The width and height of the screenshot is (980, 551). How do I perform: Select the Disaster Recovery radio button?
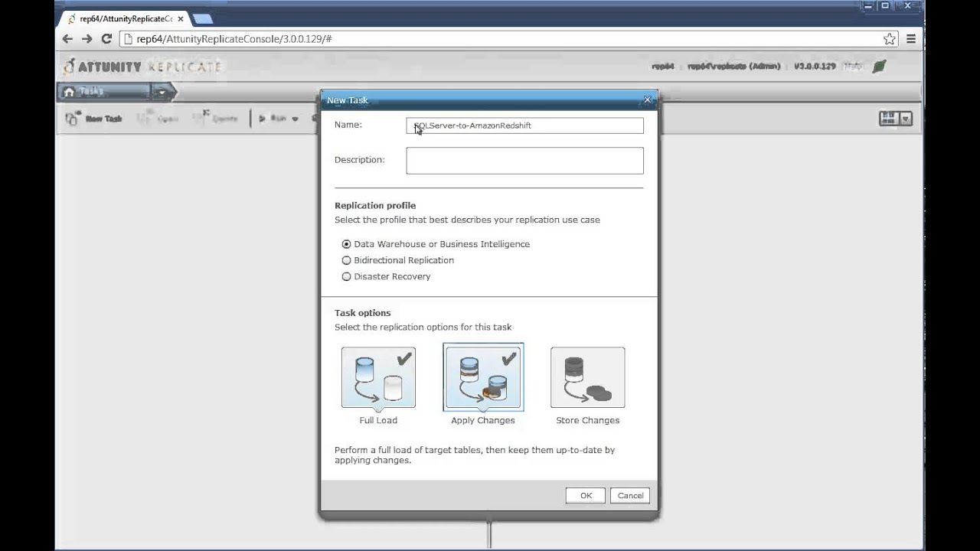pos(346,276)
